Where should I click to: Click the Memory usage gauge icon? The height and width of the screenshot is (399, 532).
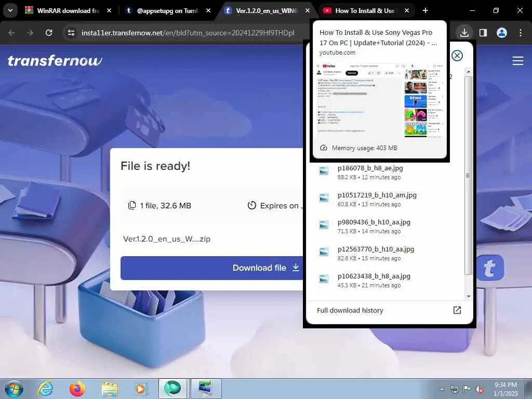pos(324,148)
